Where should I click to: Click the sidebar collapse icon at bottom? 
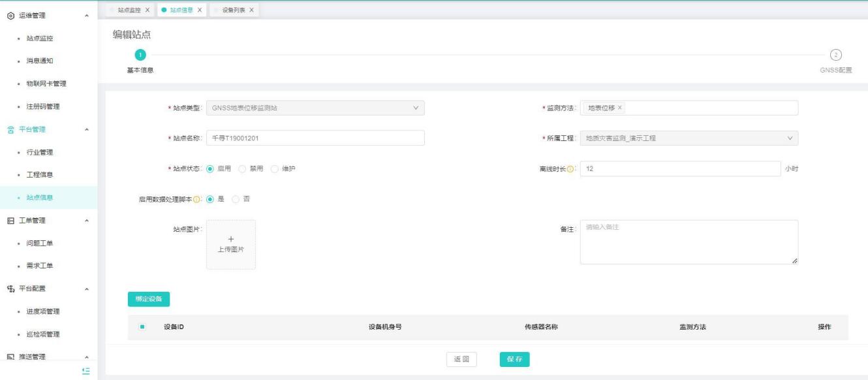(x=85, y=371)
